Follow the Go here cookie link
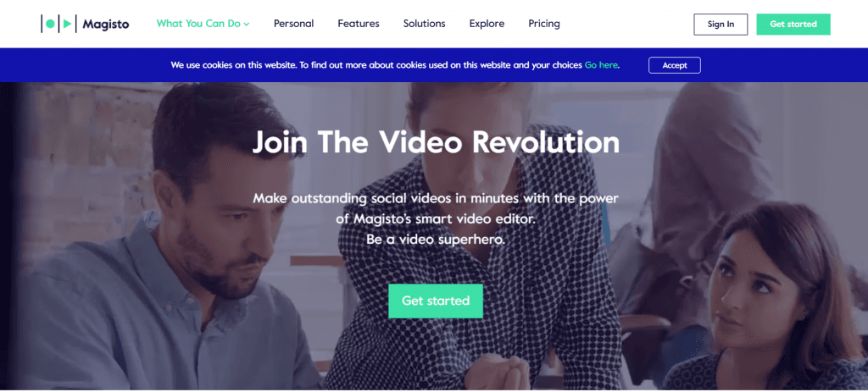868x392 pixels. pyautogui.click(x=601, y=65)
